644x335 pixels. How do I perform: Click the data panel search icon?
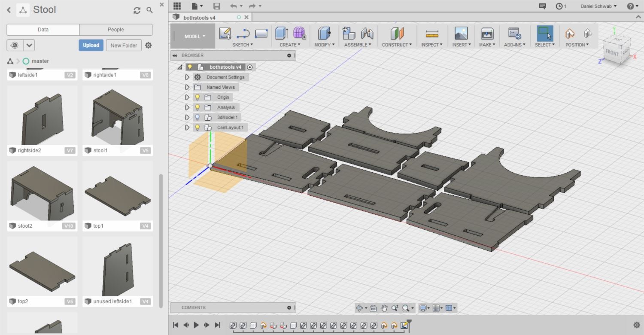pos(149,10)
